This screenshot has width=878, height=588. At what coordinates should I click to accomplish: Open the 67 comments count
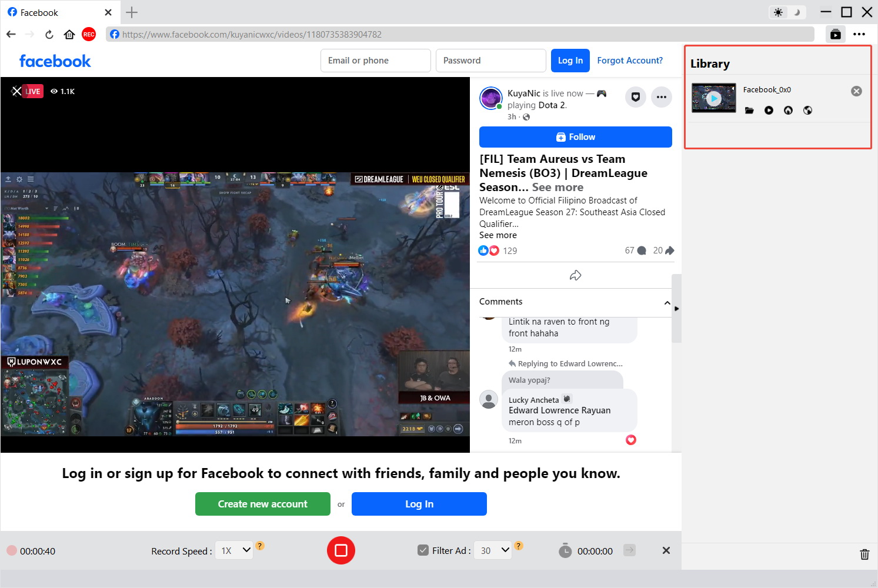pos(635,250)
